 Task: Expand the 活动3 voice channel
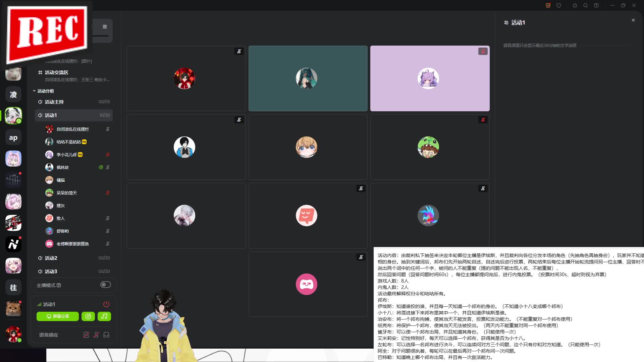click(51, 271)
